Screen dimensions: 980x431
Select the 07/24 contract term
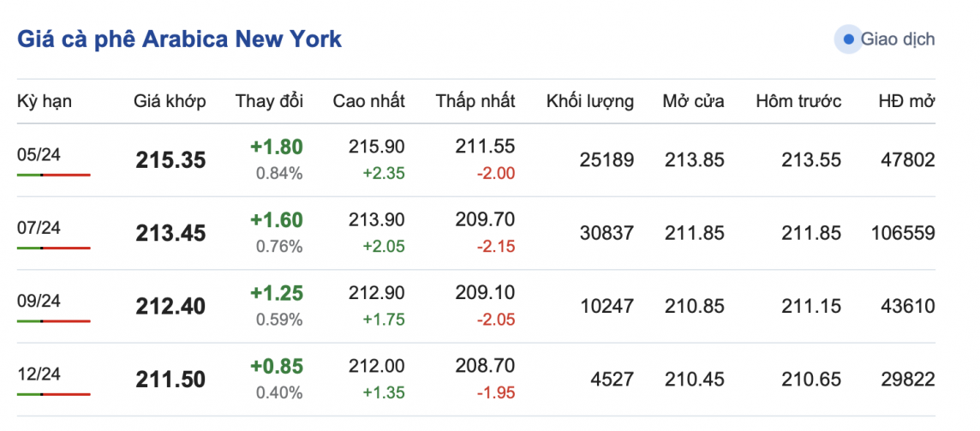[39, 228]
